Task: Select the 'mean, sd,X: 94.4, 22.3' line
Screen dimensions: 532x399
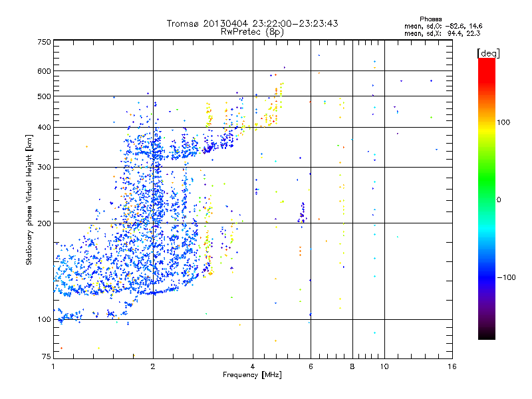Action: click(x=442, y=33)
